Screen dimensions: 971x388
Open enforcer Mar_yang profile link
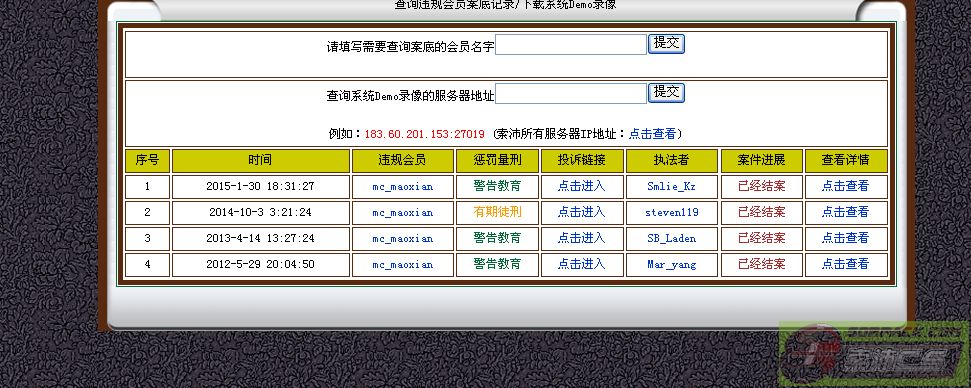click(671, 265)
